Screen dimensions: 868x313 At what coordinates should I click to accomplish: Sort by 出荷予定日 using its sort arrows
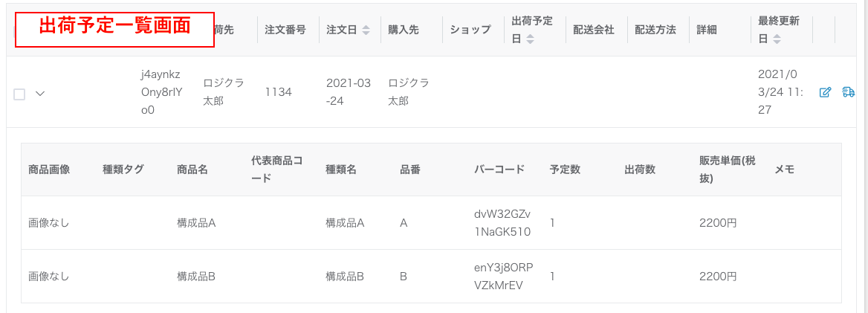point(530,39)
